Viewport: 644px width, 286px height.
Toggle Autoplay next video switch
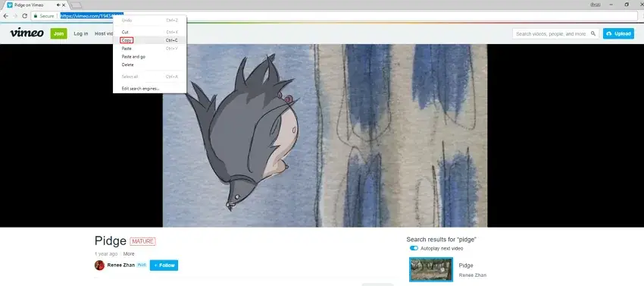(x=414, y=249)
